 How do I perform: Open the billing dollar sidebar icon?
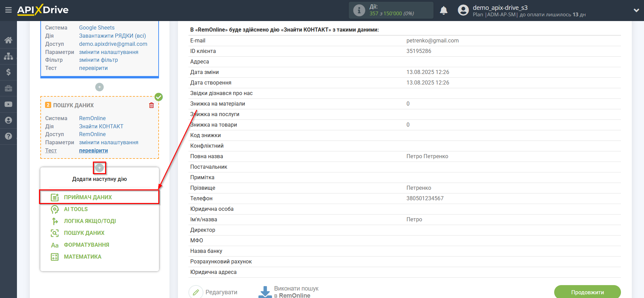pos(8,72)
